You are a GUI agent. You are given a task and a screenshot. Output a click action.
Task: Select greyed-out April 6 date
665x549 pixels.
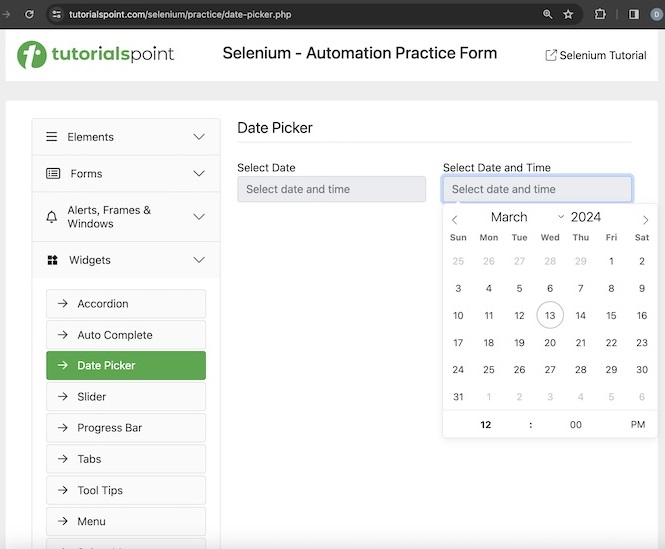pos(642,397)
